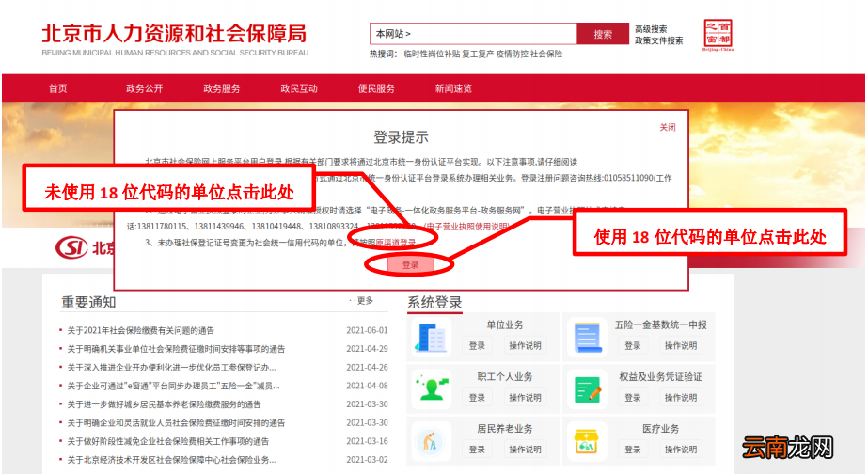Open notice about 机关事业单位社会保险费征缴时间

pyautogui.click(x=176, y=349)
